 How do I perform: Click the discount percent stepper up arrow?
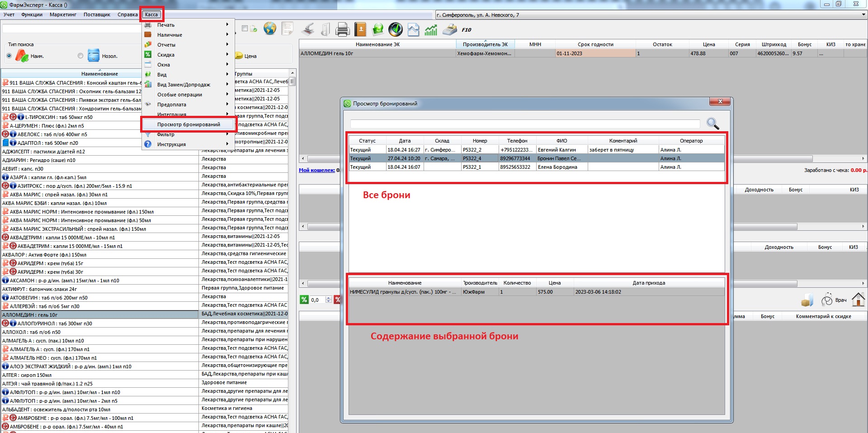tap(329, 298)
